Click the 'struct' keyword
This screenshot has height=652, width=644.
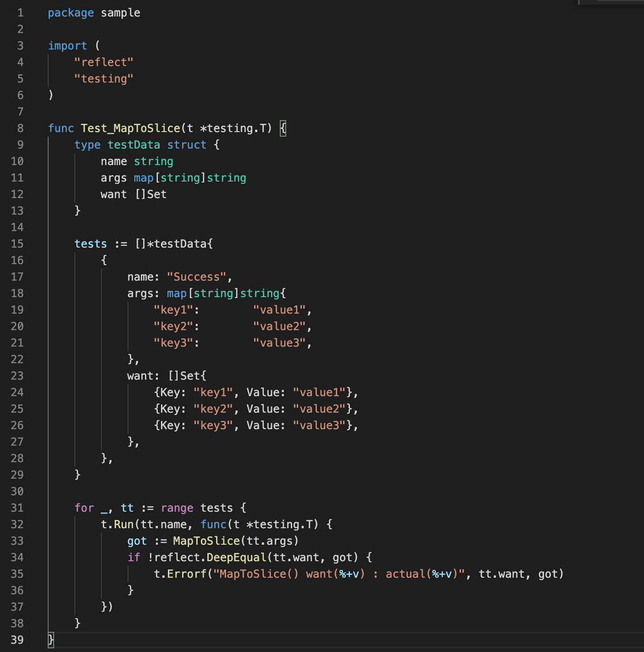tap(187, 145)
